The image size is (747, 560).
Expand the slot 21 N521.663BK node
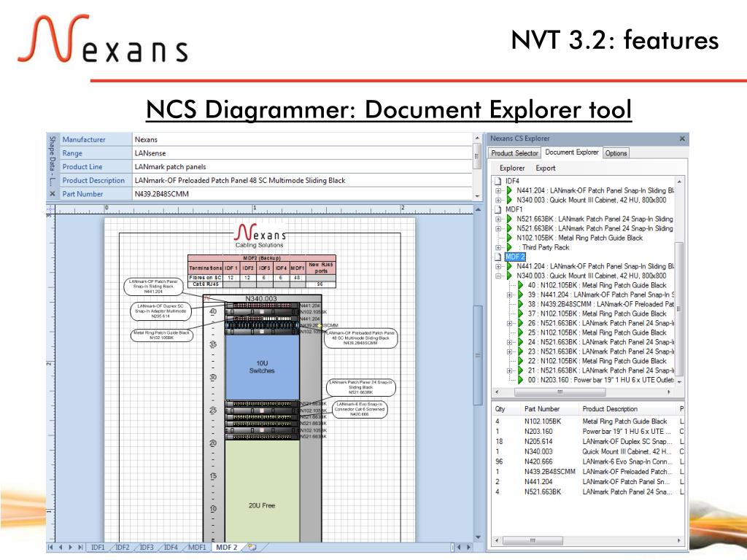pos(510,370)
